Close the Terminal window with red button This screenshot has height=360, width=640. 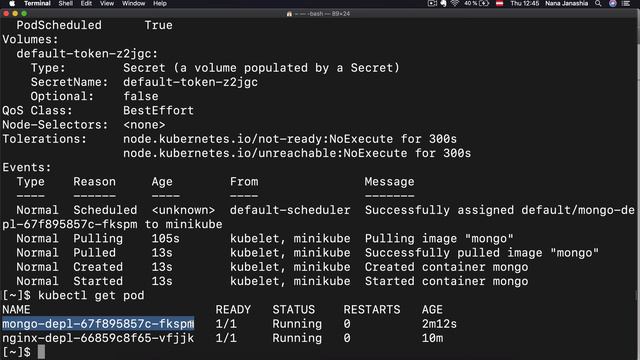pyautogui.click(x=6, y=13)
